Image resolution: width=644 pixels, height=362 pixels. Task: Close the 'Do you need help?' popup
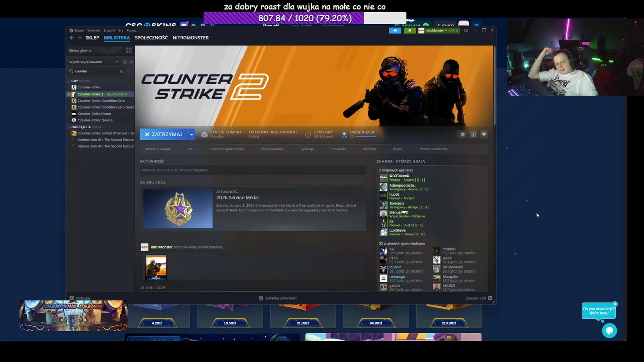[615, 304]
